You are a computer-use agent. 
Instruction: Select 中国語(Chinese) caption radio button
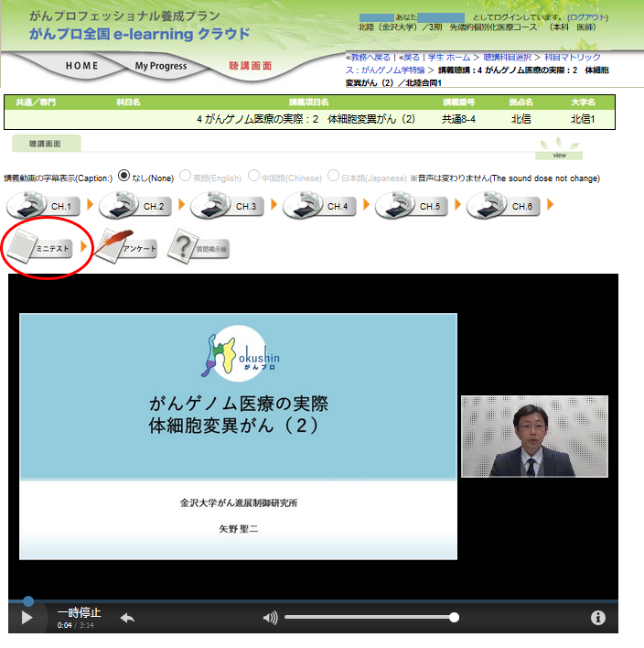pyautogui.click(x=253, y=176)
